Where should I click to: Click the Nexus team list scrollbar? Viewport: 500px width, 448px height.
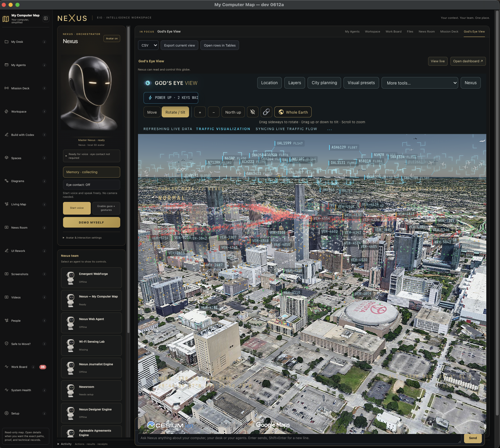(128, 180)
